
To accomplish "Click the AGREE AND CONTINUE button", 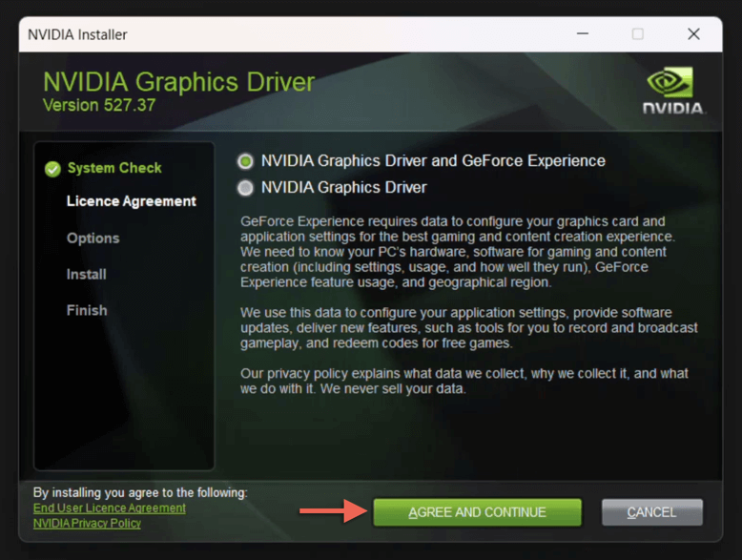I will tap(477, 512).
